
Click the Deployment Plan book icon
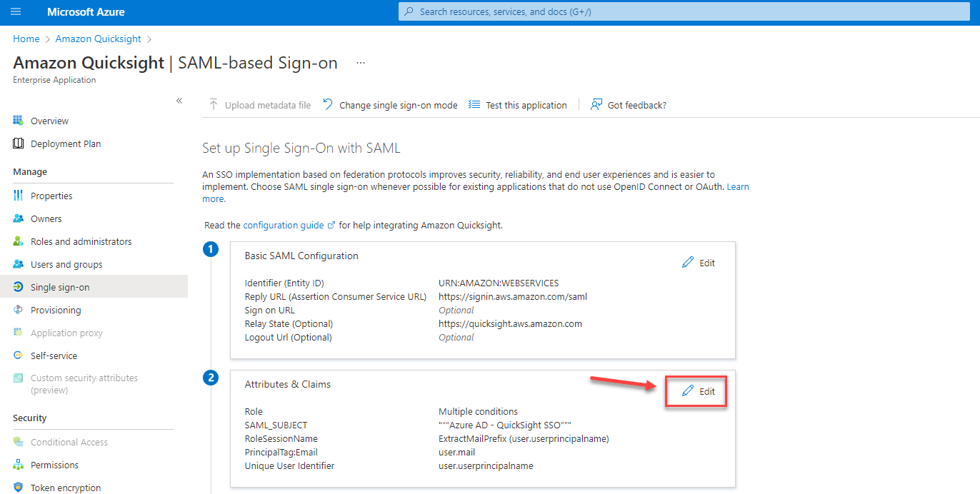point(19,143)
